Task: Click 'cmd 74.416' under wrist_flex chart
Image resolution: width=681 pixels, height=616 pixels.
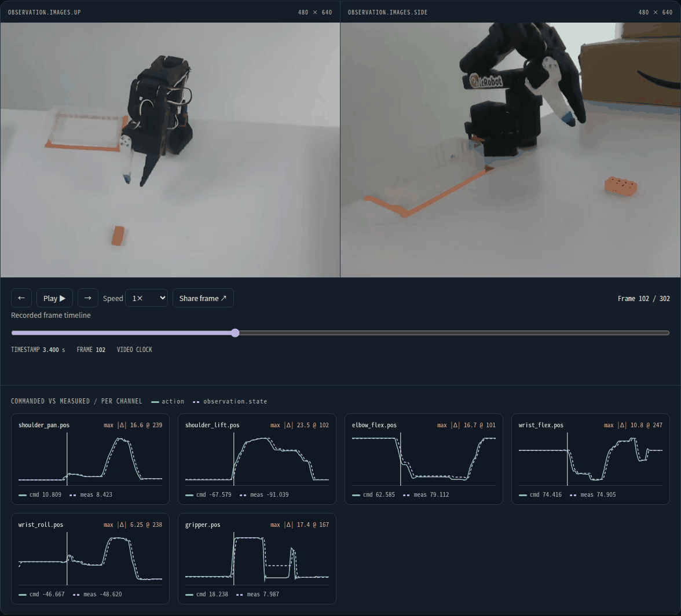Action: click(x=540, y=494)
